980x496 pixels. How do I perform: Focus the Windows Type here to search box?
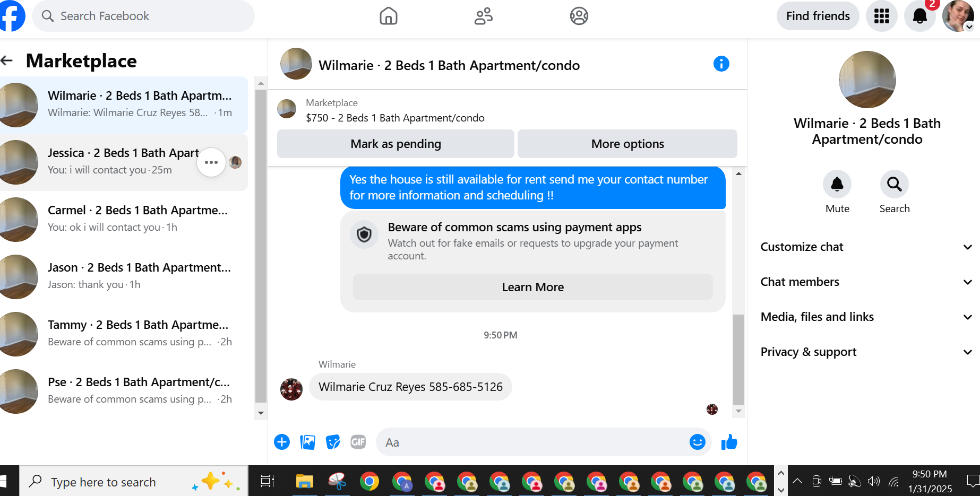(x=134, y=481)
